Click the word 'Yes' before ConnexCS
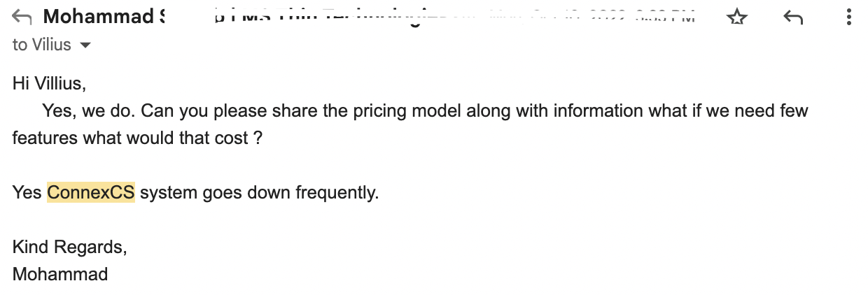Screen dimensions: 868x295 click(x=27, y=192)
